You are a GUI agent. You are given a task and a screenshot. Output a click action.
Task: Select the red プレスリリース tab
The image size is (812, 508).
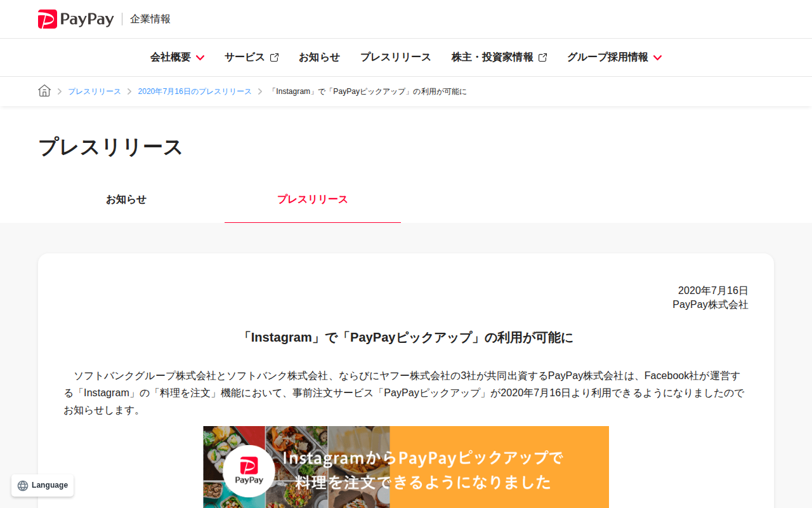pyautogui.click(x=313, y=199)
